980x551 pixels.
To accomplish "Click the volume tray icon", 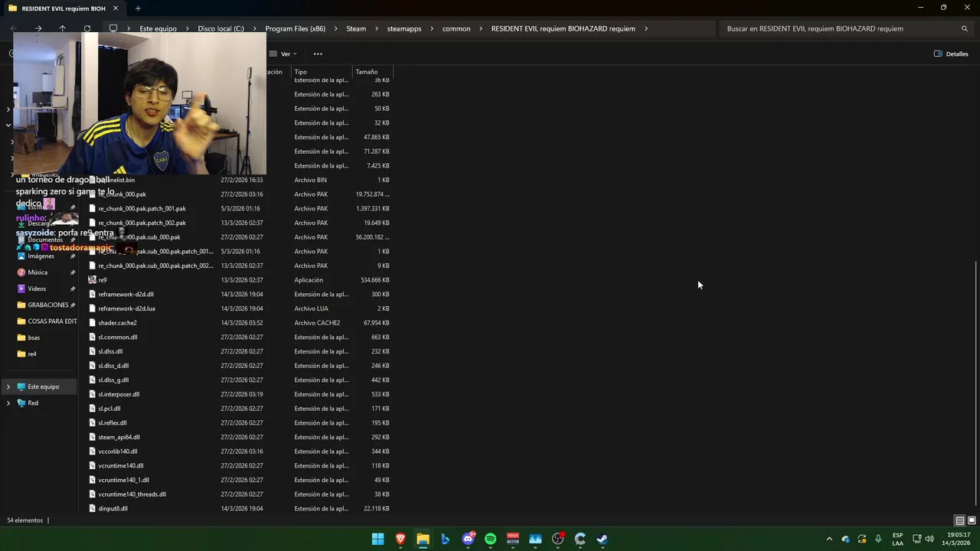I will (929, 539).
